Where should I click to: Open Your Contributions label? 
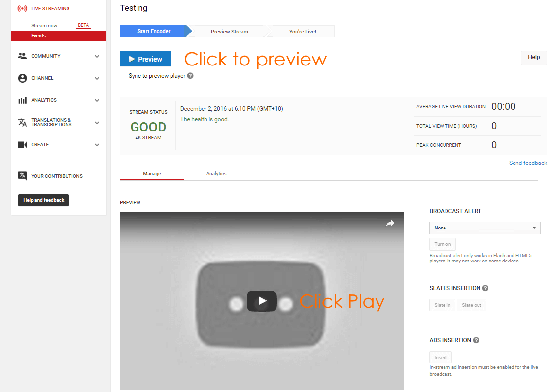57,176
